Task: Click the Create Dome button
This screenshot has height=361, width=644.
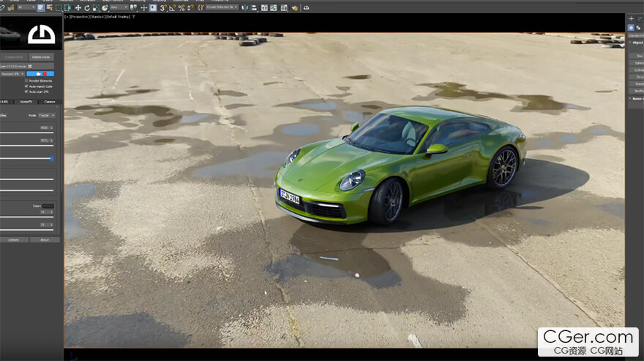Action: 14,57
